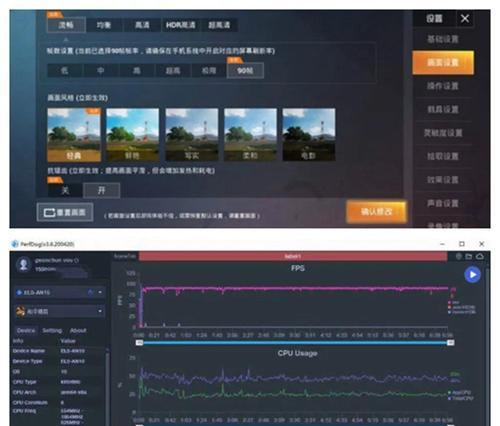Choose the 经典 picture style thumbnail

click(74, 135)
